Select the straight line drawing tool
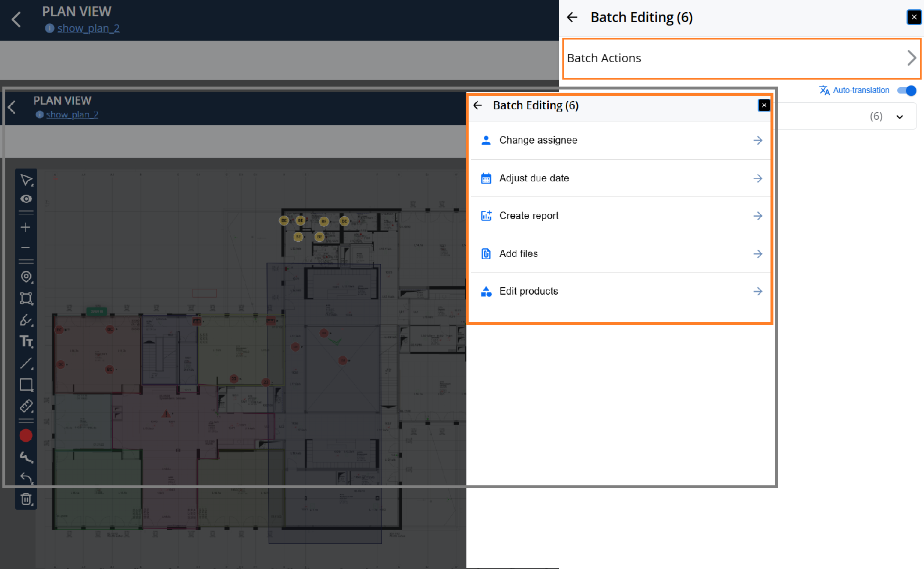The height and width of the screenshot is (569, 924). pos(26,363)
